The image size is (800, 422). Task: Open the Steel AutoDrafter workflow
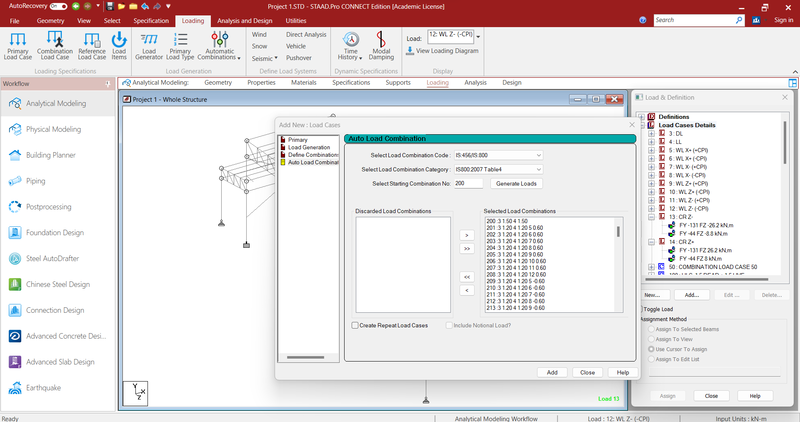(x=53, y=259)
